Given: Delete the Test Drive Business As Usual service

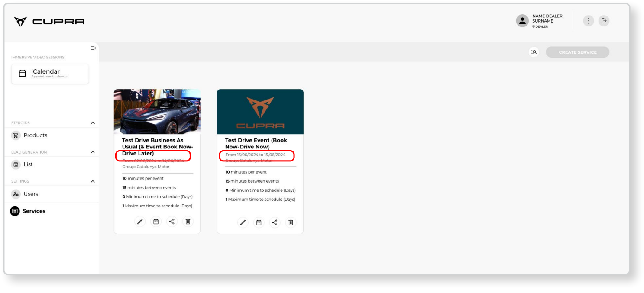Looking at the screenshot, I should tap(188, 222).
